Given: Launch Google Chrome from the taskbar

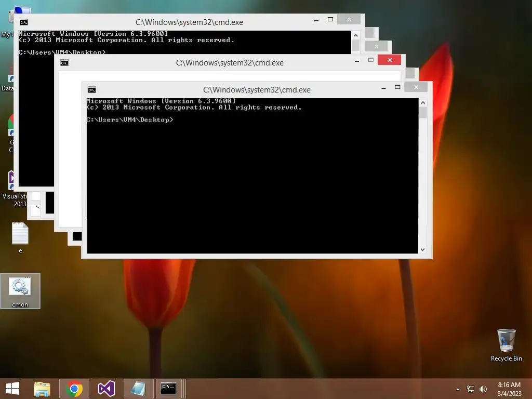Looking at the screenshot, I should coord(74,389).
